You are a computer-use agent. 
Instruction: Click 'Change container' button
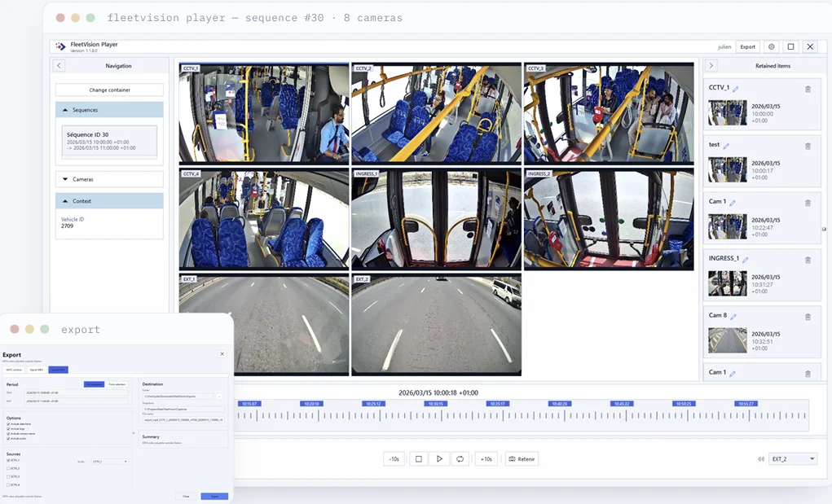[x=109, y=90]
